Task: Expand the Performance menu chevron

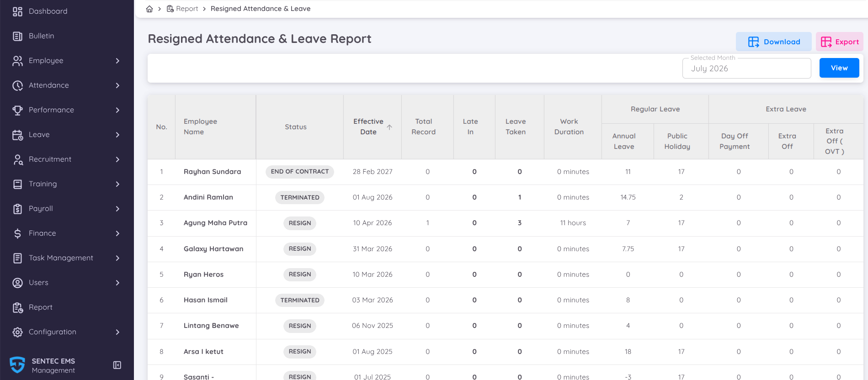Action: tap(117, 110)
